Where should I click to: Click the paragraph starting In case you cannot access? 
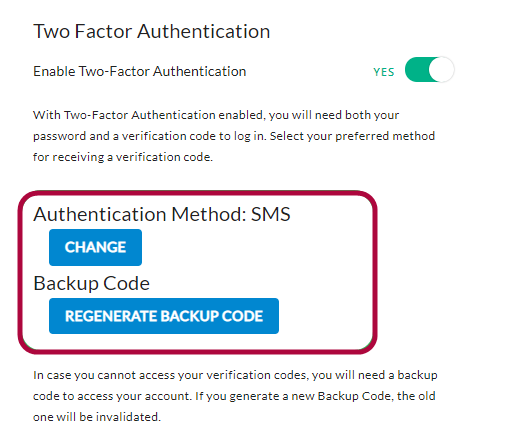[x=235, y=396]
